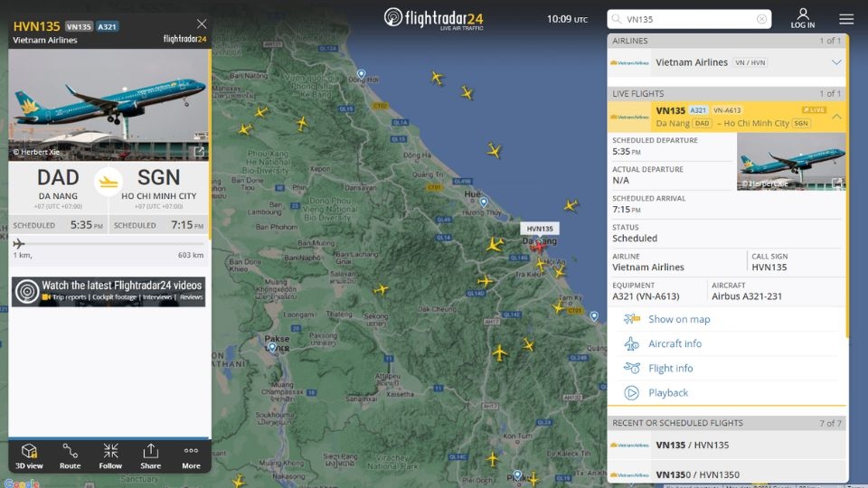Click the yellow aircraft west of Da Nang

[x=495, y=244]
